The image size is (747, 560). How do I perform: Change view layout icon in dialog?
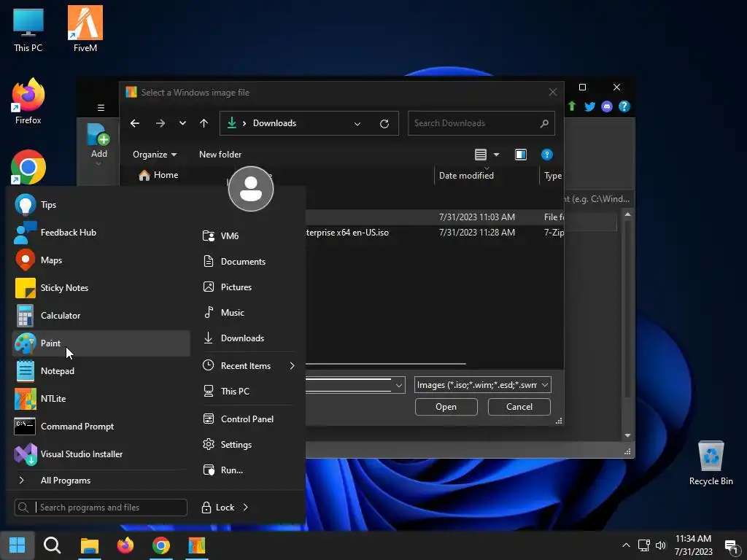[x=480, y=155]
